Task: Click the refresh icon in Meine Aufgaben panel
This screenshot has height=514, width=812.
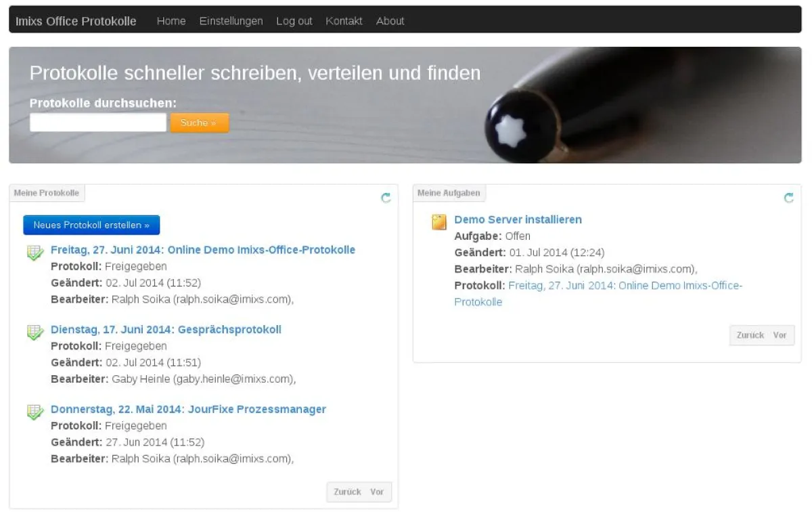Action: (x=788, y=198)
